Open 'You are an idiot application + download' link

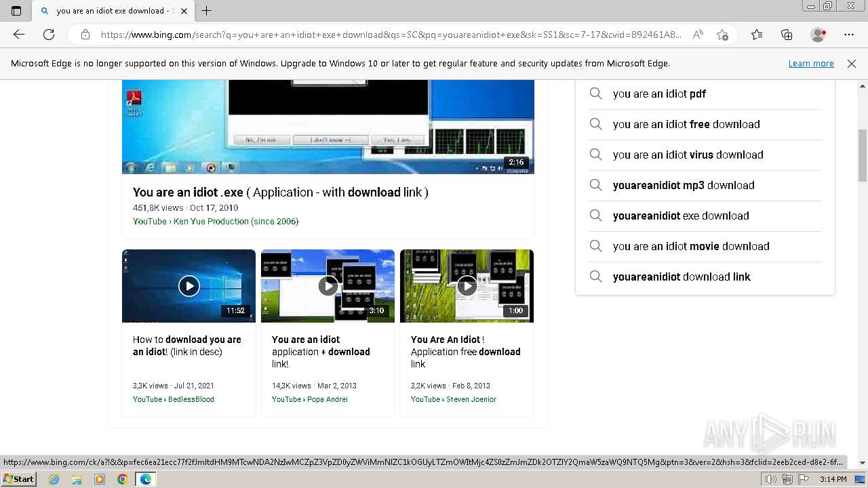point(321,352)
